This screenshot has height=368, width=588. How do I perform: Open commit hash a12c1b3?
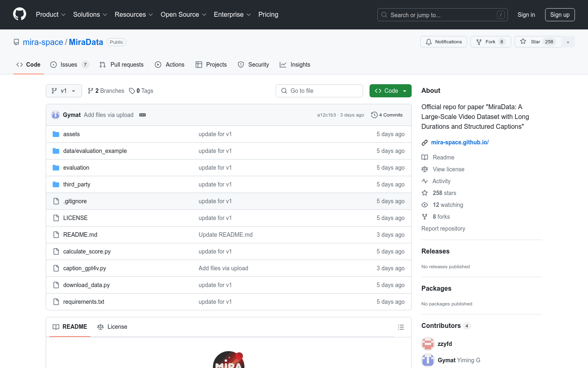coord(326,115)
